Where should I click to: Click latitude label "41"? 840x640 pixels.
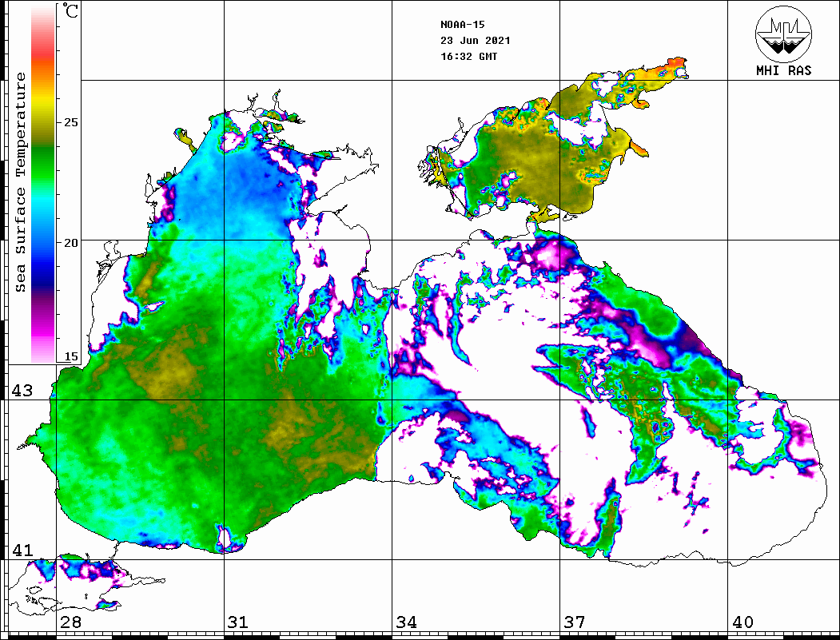click(22, 550)
